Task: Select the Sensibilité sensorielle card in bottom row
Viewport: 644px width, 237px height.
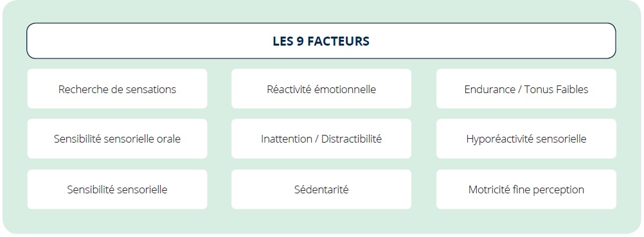Action: pyautogui.click(x=117, y=189)
